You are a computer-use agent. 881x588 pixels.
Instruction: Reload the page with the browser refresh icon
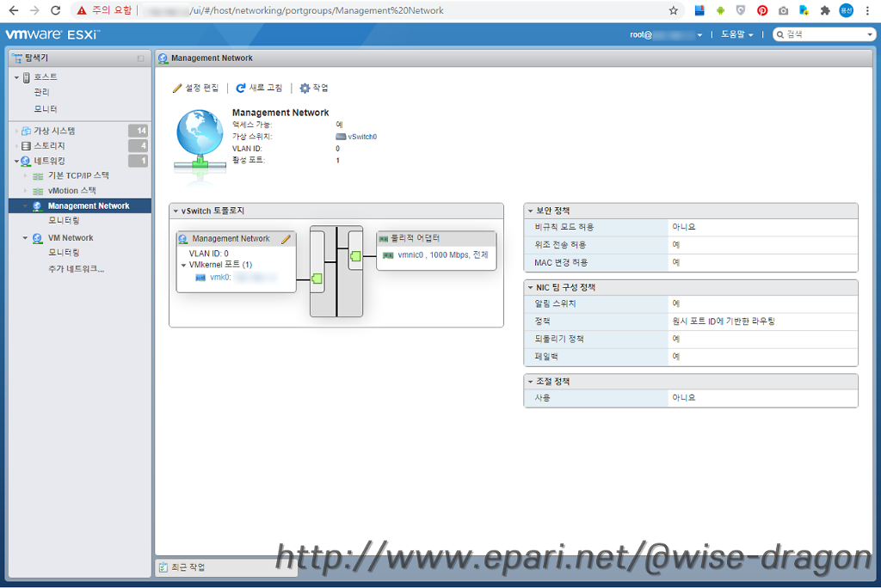coord(55,10)
